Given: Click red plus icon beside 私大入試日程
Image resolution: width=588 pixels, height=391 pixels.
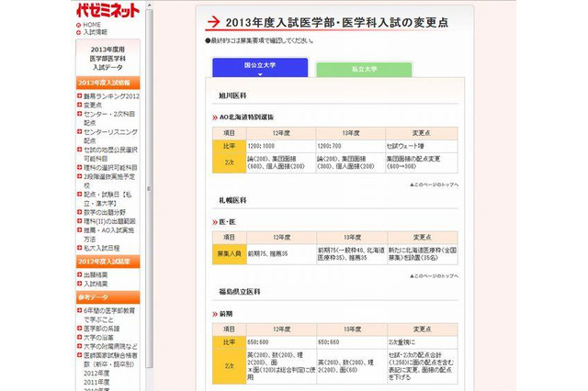Looking at the screenshot, I should 79,248.
